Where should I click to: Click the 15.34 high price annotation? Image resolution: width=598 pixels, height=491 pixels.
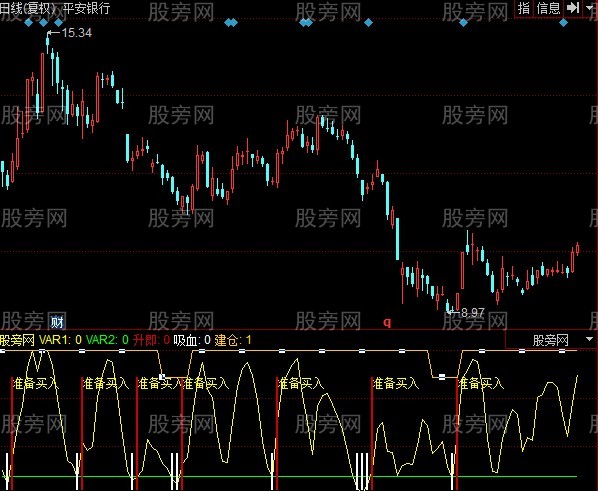76,33
